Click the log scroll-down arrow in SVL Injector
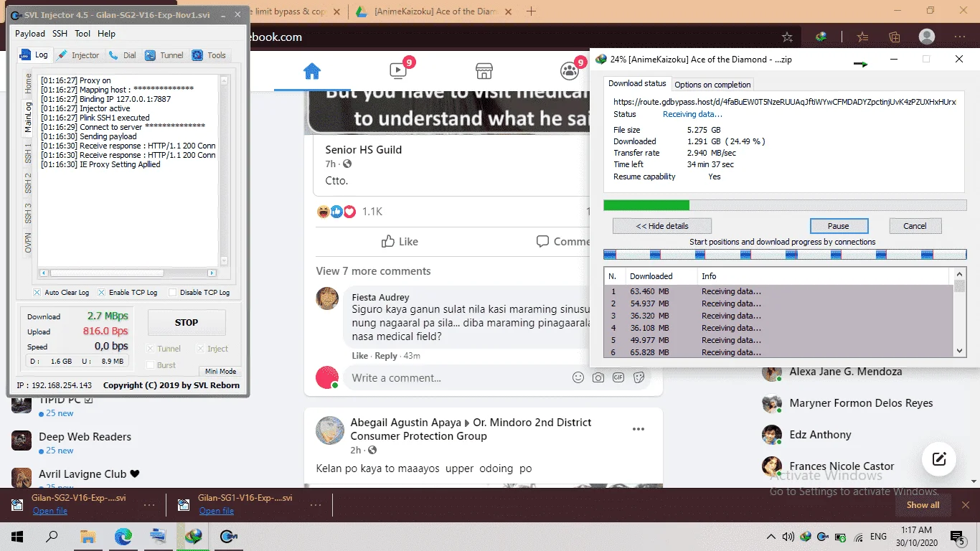 pyautogui.click(x=224, y=261)
